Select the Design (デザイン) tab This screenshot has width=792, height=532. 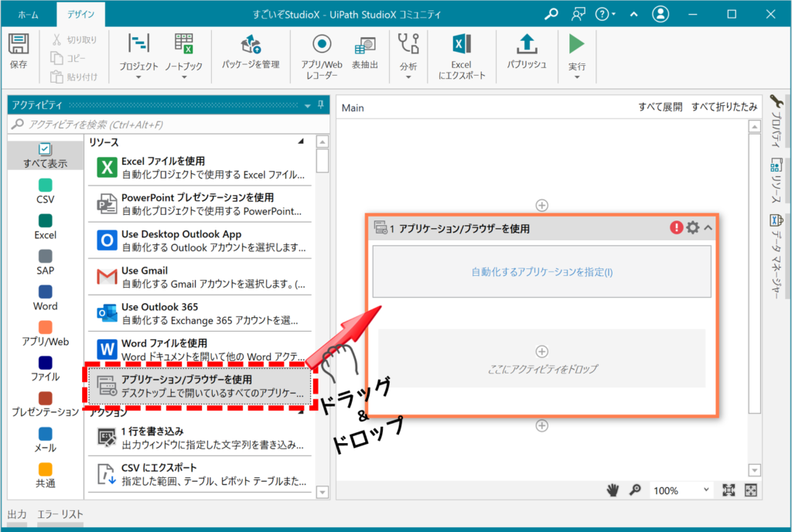click(80, 15)
